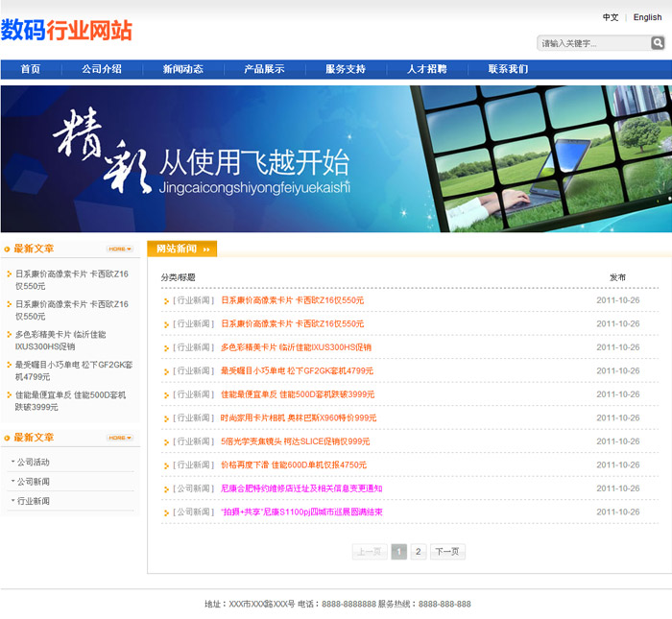Click the 下一页 pagination button
Viewport: 672px width, 619px height.
(x=447, y=552)
